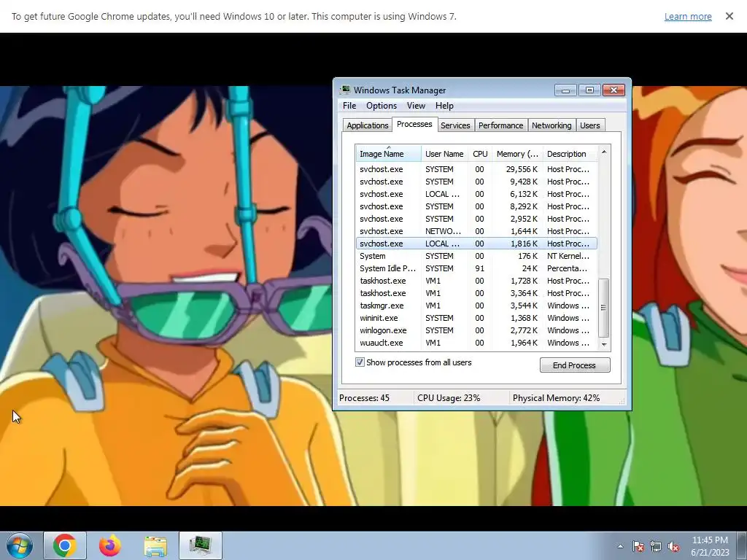Viewport: 747px width, 560px height.
Task: Show hidden system tray icons arrow
Action: [x=620, y=546]
